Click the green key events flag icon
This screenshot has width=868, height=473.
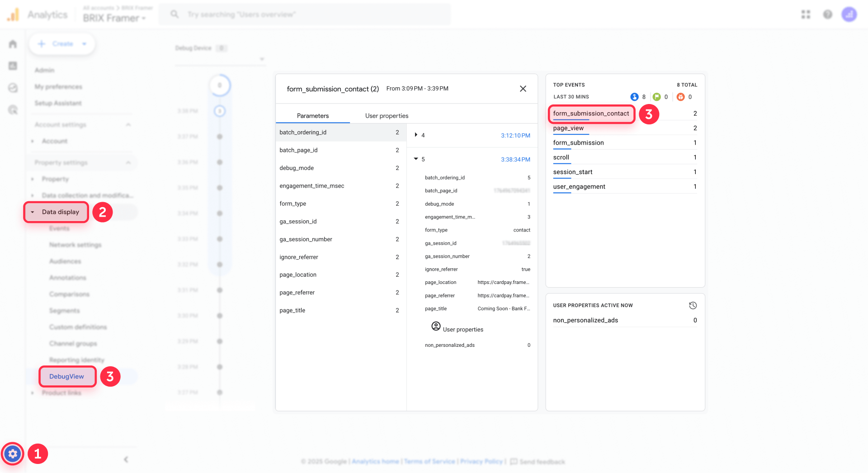[x=656, y=97]
